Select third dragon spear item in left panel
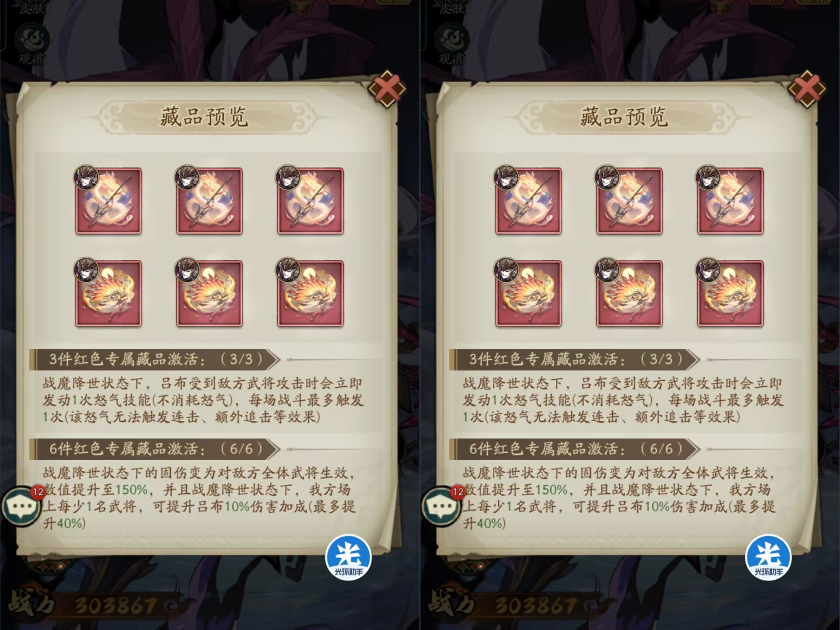 coord(310,201)
